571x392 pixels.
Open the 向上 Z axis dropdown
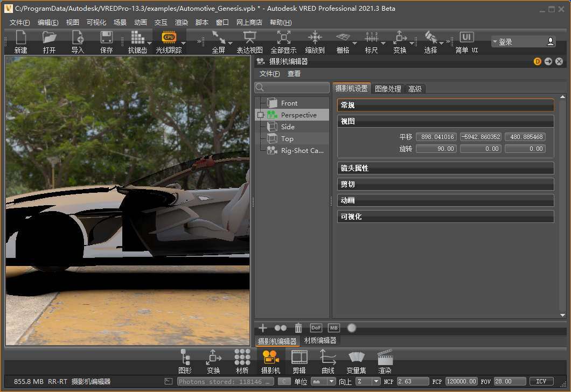tap(368, 381)
